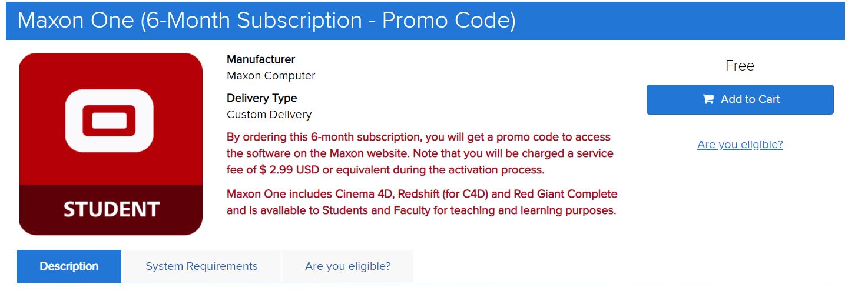Open 'Are you eligible?' link below Add to Cart
This screenshot has width=868, height=291.
click(740, 145)
